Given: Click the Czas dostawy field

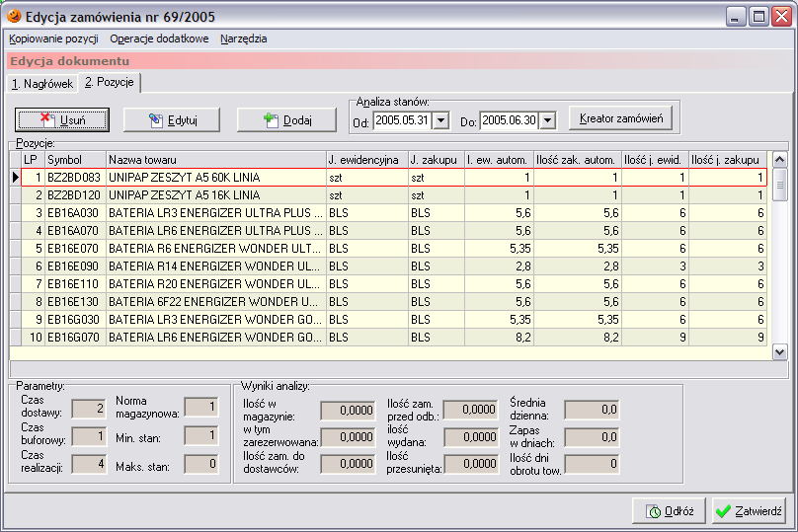Looking at the screenshot, I should pyautogui.click(x=89, y=409).
